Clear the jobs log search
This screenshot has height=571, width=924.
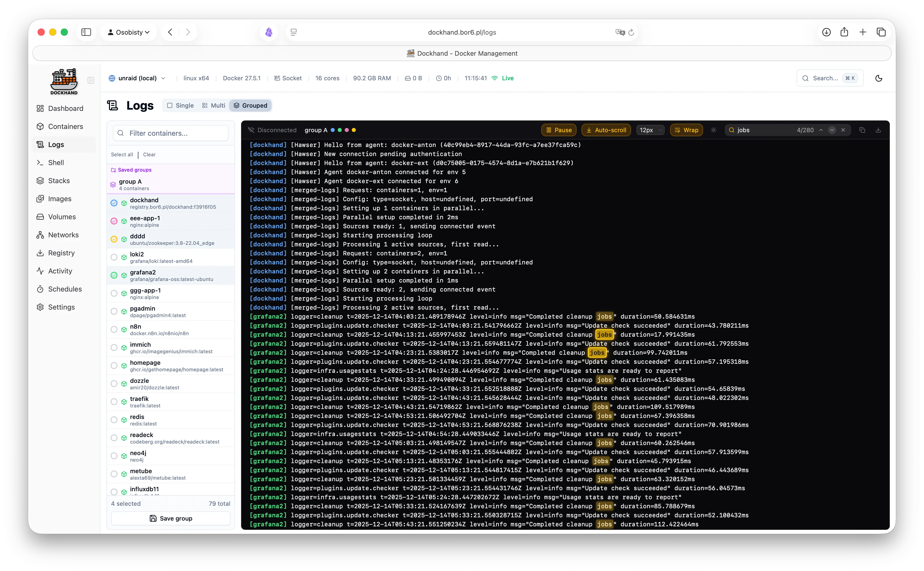tap(843, 130)
